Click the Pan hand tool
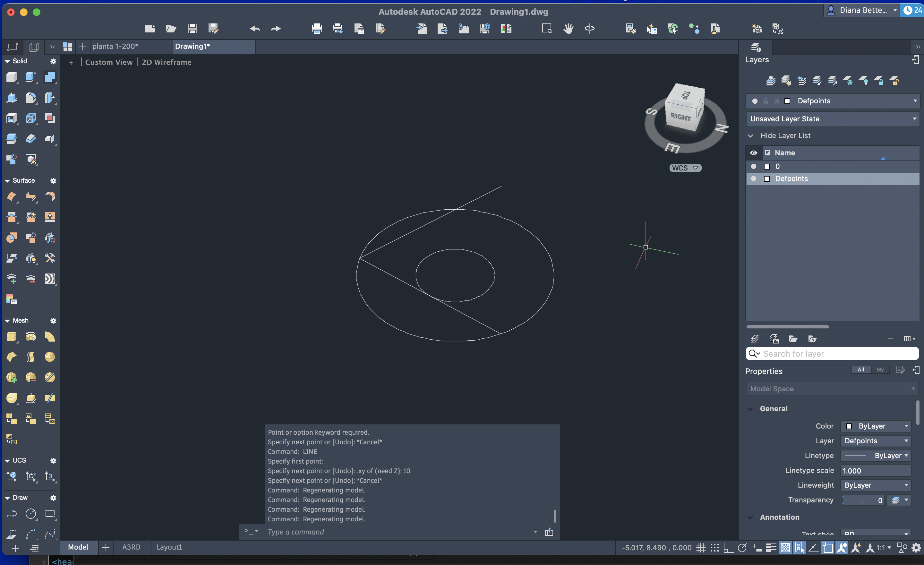Viewport: 924px width, 565px height. pos(568,29)
